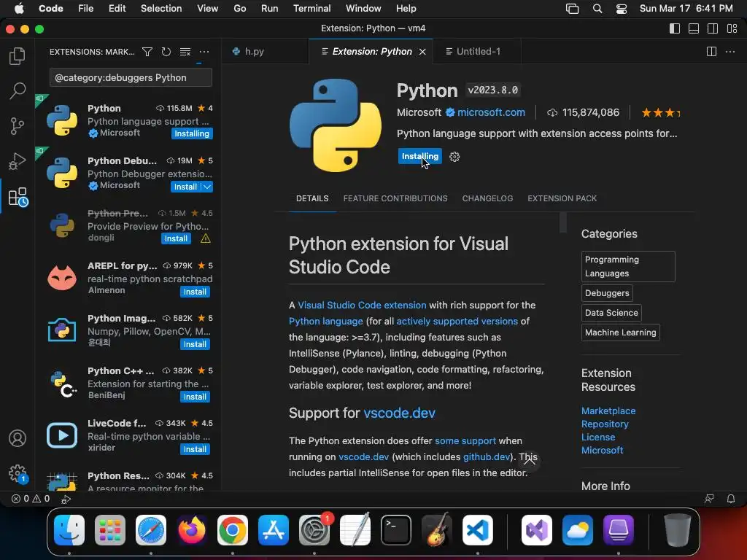Toggle the bottom panel
This screenshot has height=560, width=747.
click(x=694, y=28)
